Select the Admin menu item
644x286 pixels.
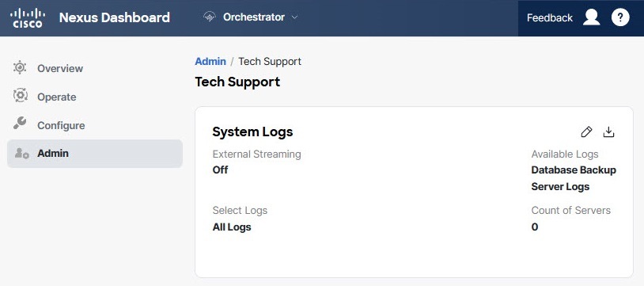pyautogui.click(x=95, y=154)
